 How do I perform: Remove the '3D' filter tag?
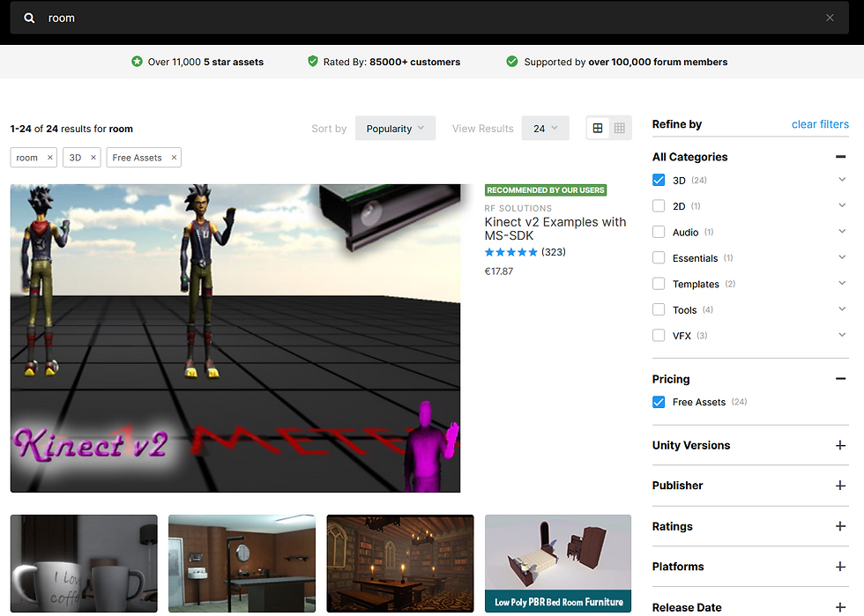coord(93,158)
